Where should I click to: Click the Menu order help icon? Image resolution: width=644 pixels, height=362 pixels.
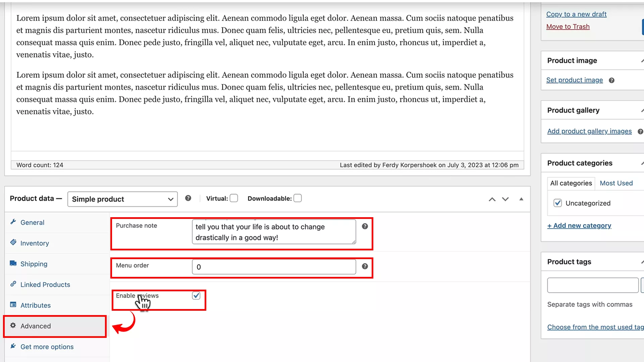click(365, 266)
